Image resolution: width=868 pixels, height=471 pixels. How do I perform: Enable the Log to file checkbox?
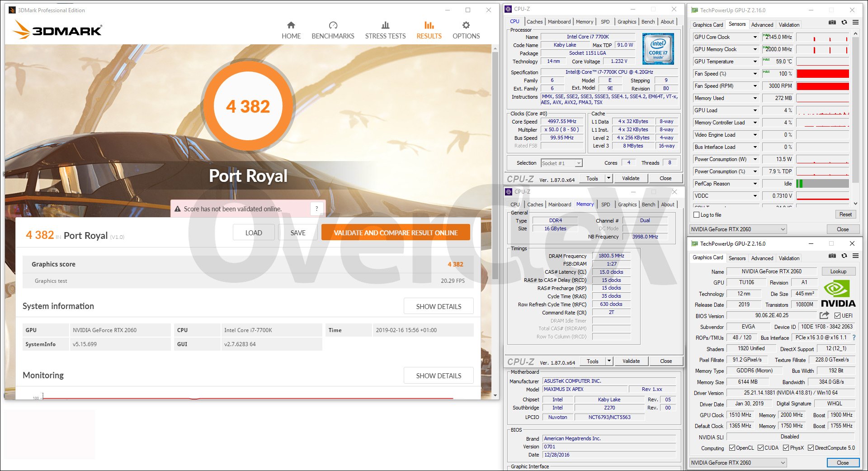coord(697,215)
